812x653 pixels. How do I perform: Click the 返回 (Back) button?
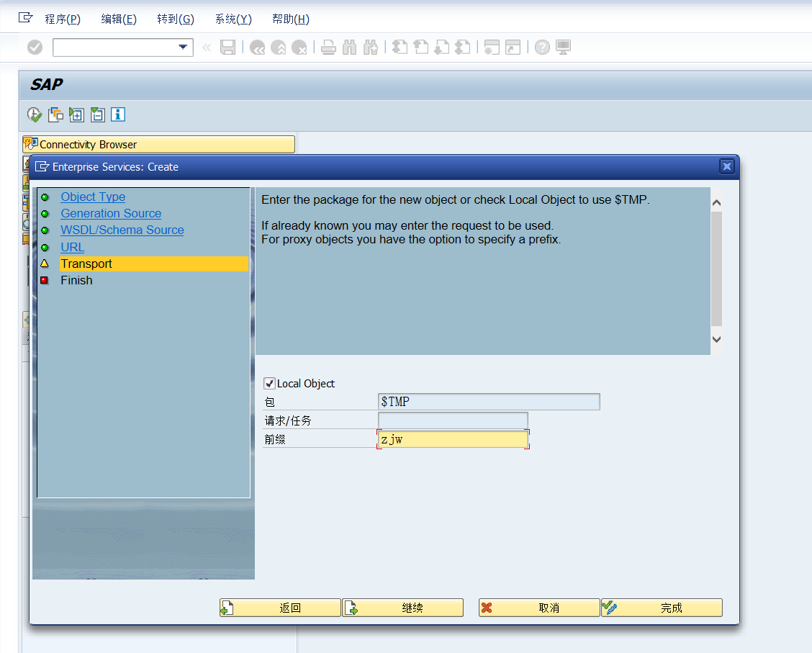point(280,608)
